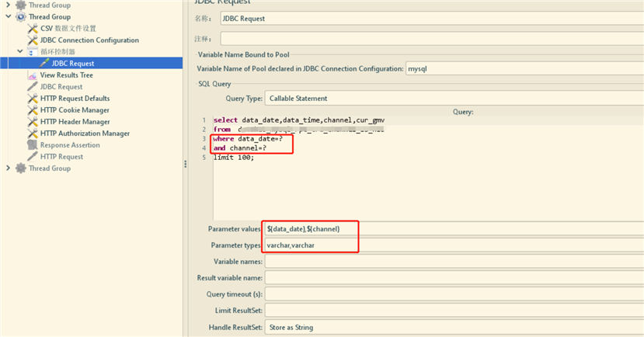Screen dimensions: 644x337
Task: Click the Result variable name field
Action: click(454, 278)
